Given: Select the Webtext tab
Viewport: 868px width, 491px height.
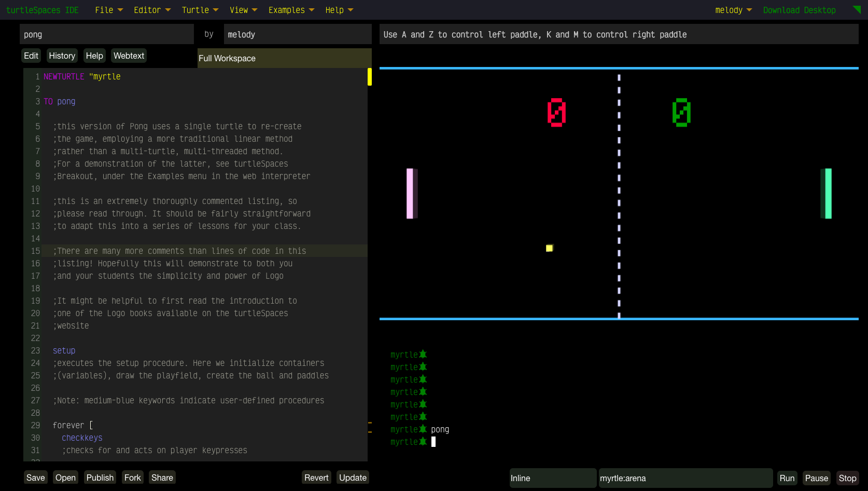Looking at the screenshot, I should click(x=129, y=56).
